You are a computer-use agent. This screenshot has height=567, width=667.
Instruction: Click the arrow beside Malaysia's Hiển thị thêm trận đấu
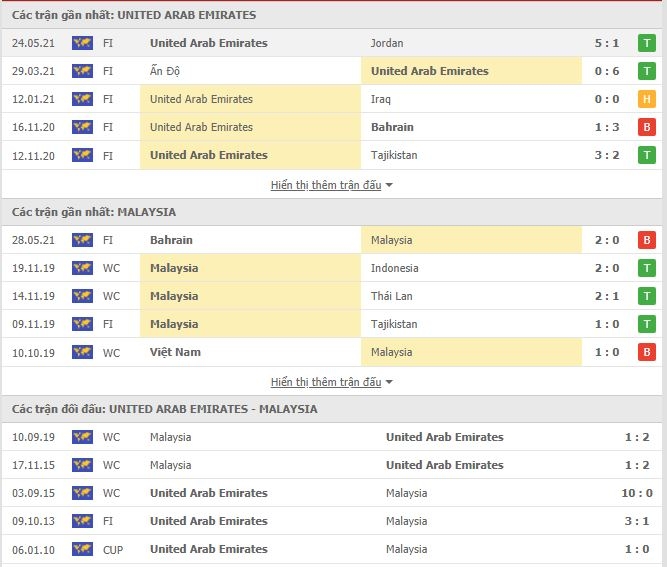(x=389, y=382)
